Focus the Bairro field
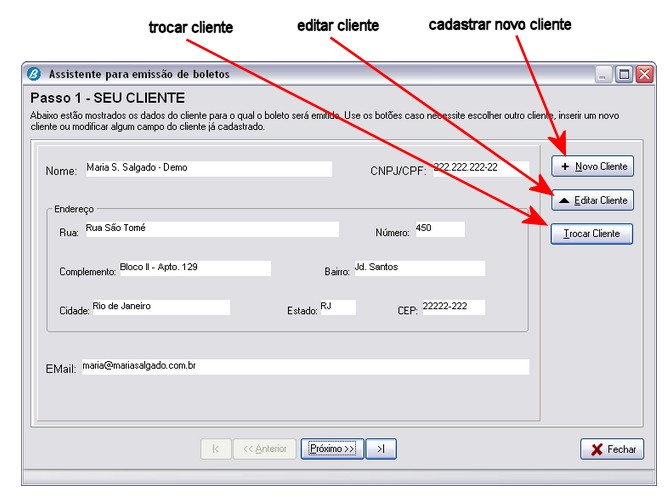The width and height of the screenshot is (667, 504). coord(419,268)
